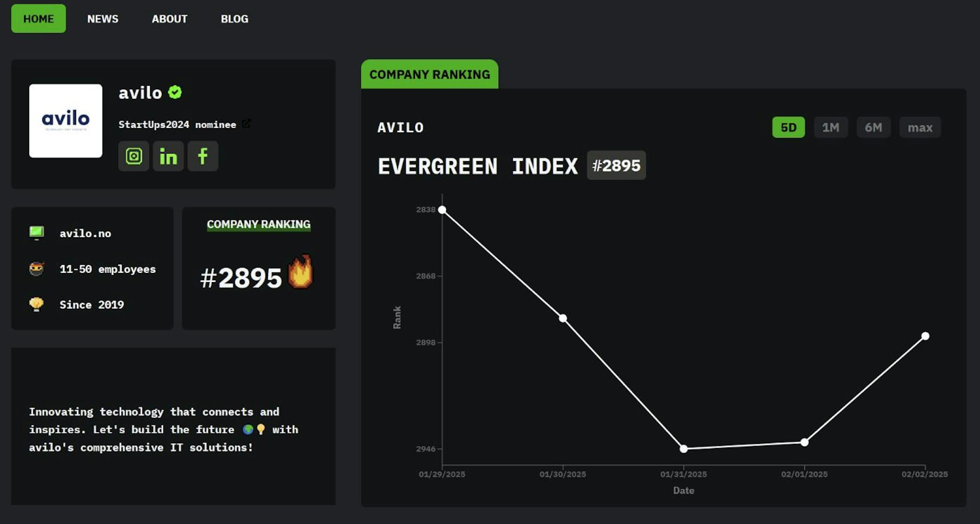Switch chart to 1M range
980x524 pixels.
pos(830,128)
